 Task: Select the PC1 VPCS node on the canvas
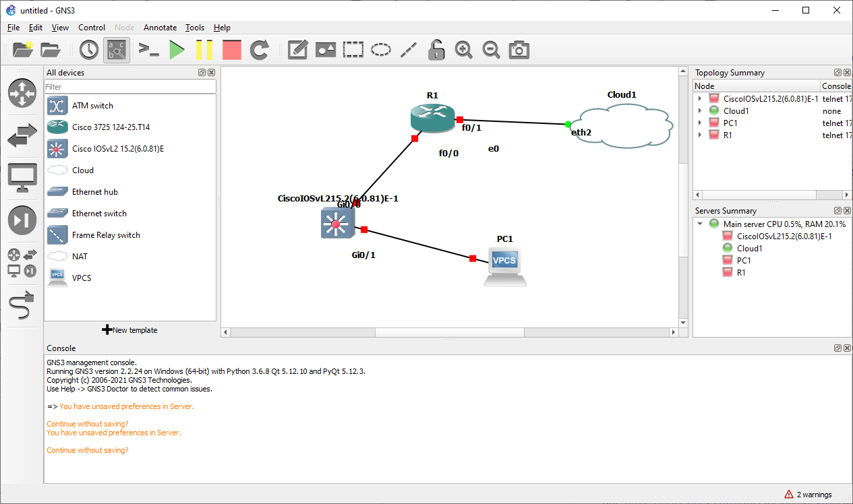click(x=505, y=265)
